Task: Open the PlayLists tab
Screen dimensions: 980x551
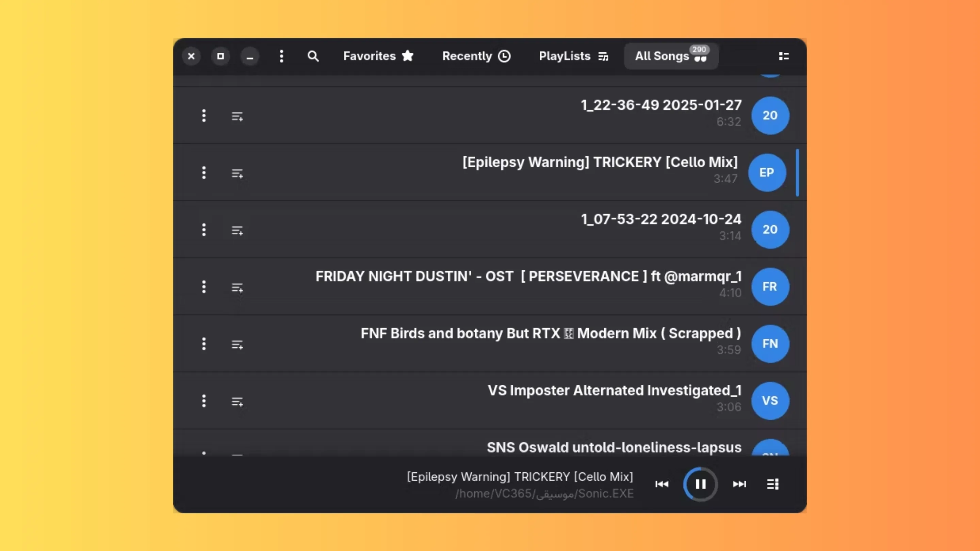Action: [x=574, y=56]
